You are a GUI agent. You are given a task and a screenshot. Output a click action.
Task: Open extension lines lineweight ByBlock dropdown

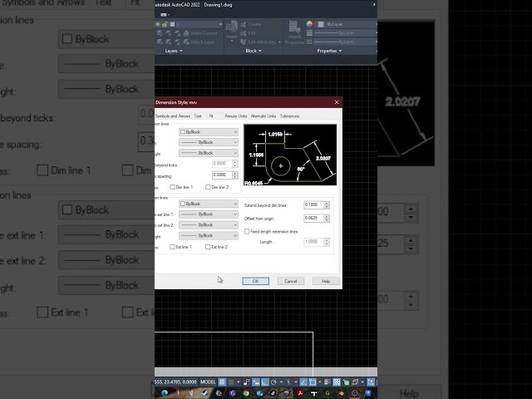click(209, 235)
